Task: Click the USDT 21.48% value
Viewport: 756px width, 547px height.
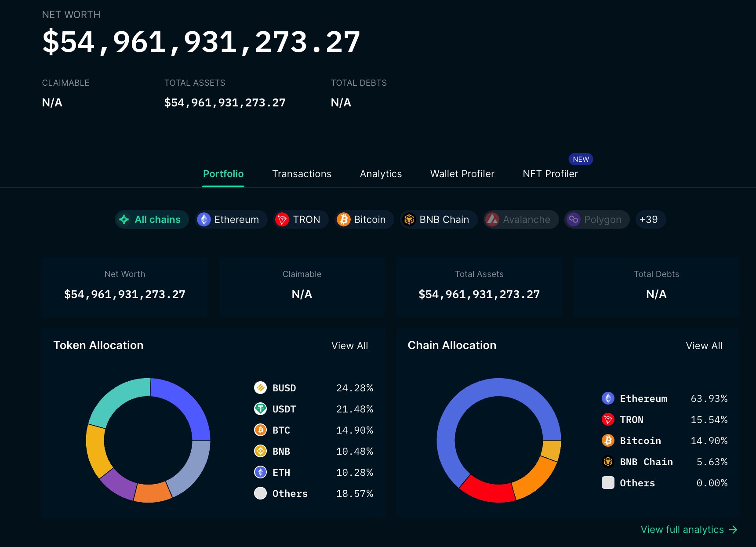Action: click(355, 409)
